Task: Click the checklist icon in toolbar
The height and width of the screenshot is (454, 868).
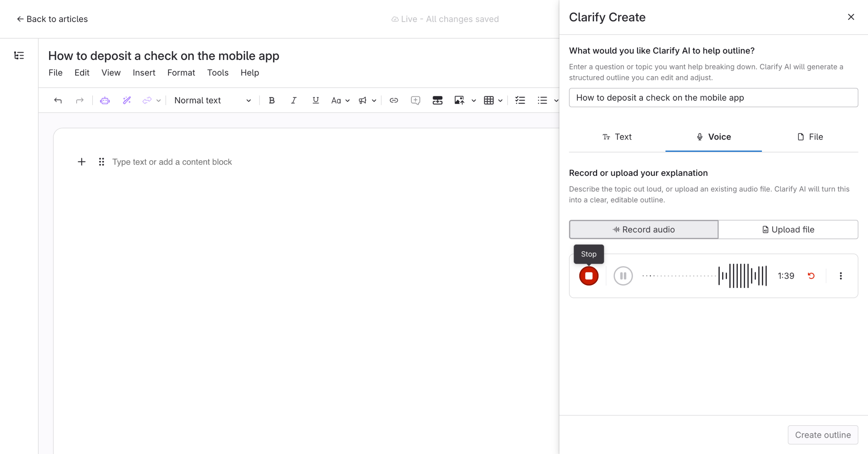Action: 520,100
